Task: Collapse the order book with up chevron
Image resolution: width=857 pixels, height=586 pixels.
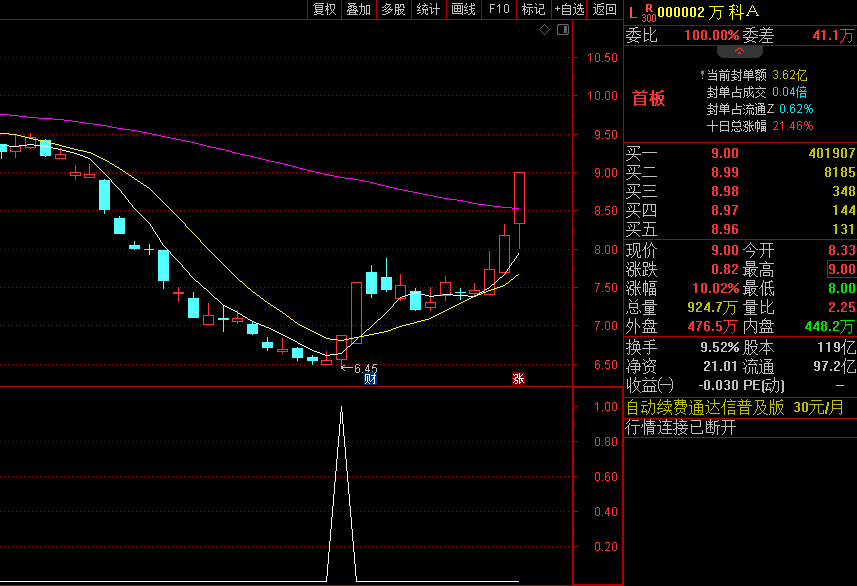Action: point(739,51)
